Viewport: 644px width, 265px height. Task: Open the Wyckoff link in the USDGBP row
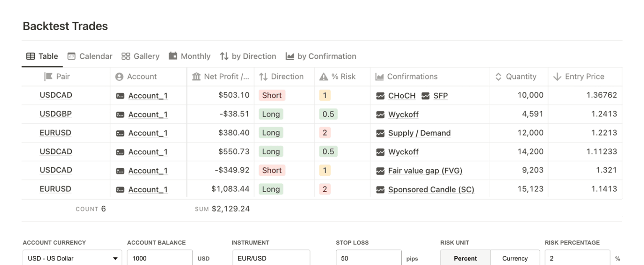pyautogui.click(x=403, y=114)
